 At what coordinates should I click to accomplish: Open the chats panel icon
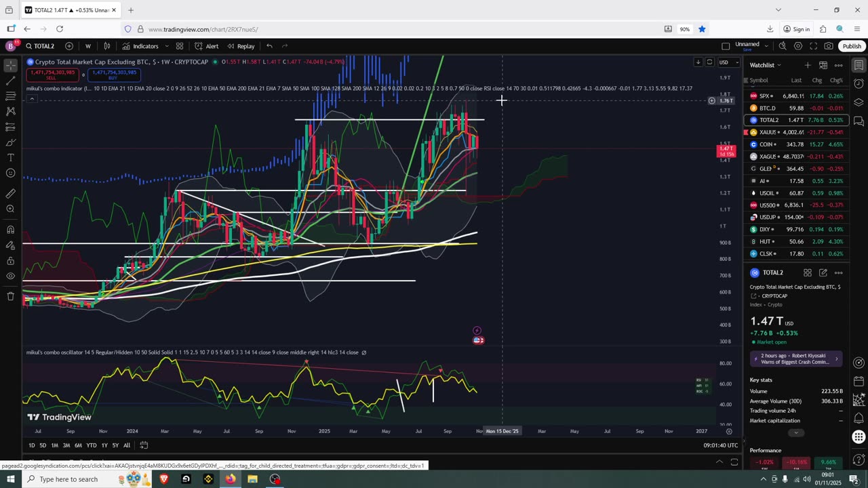(859, 121)
